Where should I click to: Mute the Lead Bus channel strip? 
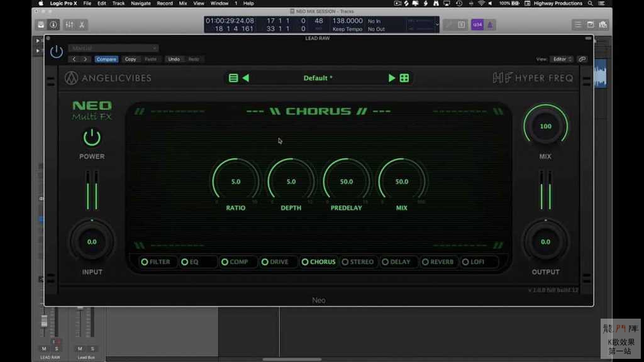[80, 348]
